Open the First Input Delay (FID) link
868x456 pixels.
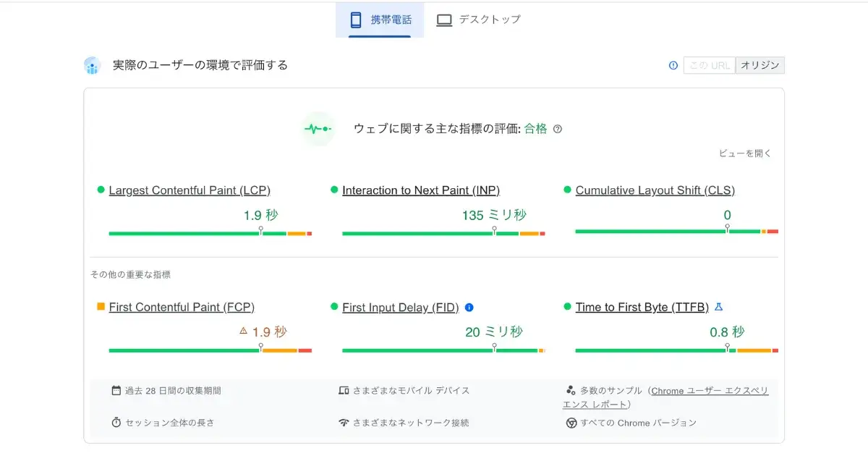point(401,308)
